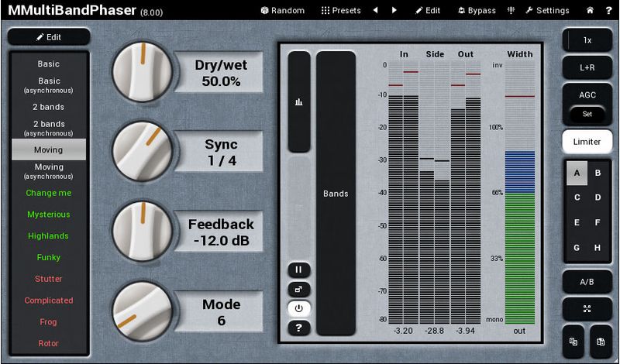620x364 pixels.
Task: Open the L+R channel mode selector
Action: [x=587, y=68]
